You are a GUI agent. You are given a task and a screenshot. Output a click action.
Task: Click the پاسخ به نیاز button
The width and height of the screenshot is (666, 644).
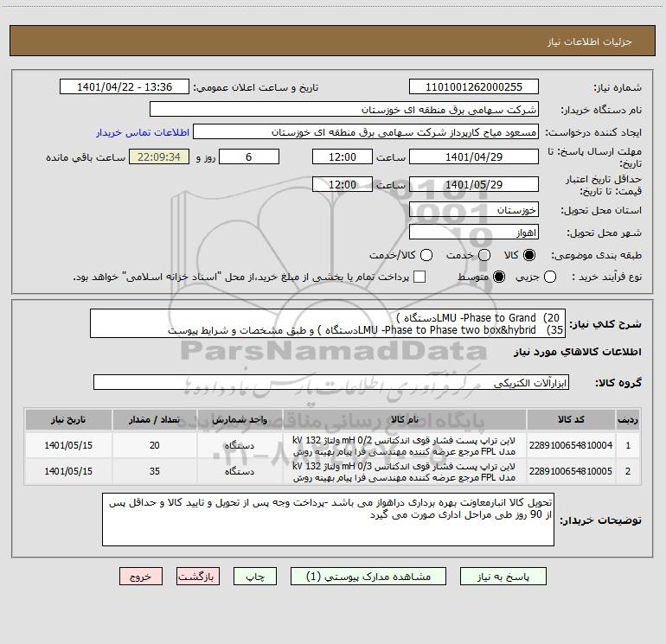click(x=503, y=577)
